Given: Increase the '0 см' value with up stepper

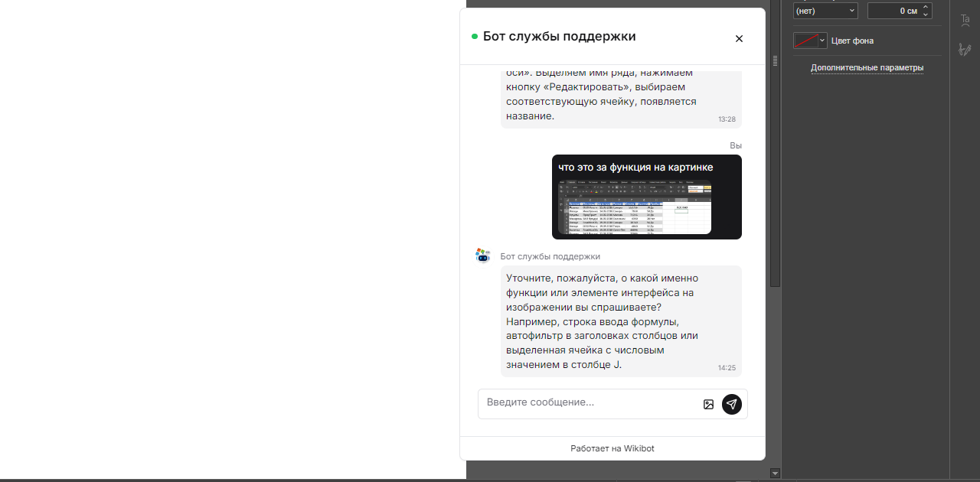Looking at the screenshot, I should pos(924,6).
